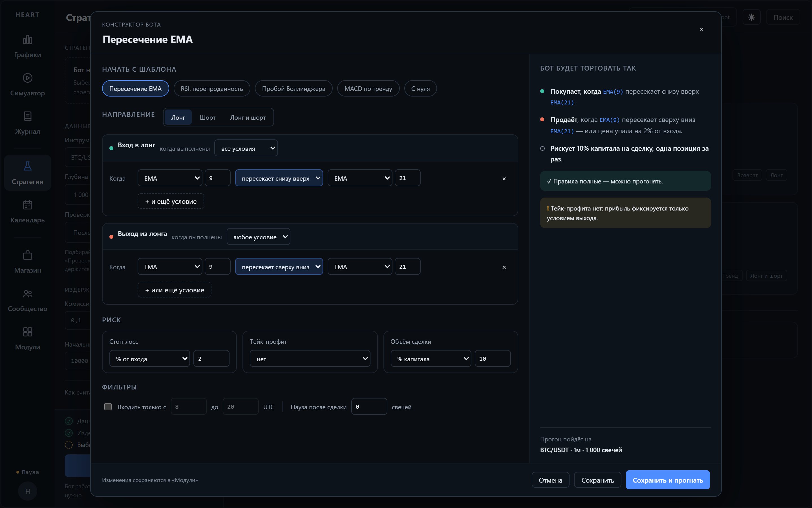Close the bot constructor dialog
Image resolution: width=812 pixels, height=508 pixels.
[x=701, y=29]
